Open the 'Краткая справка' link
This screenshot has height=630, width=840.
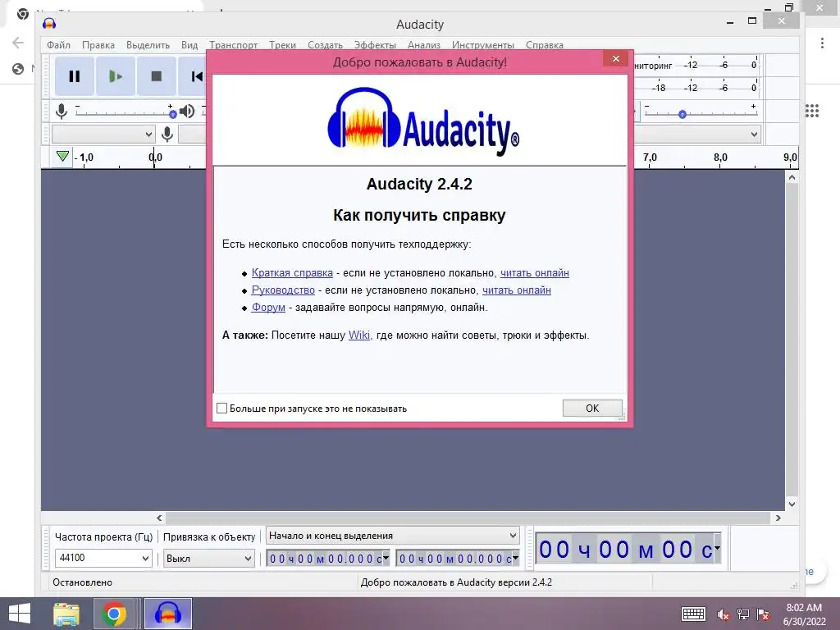click(292, 272)
